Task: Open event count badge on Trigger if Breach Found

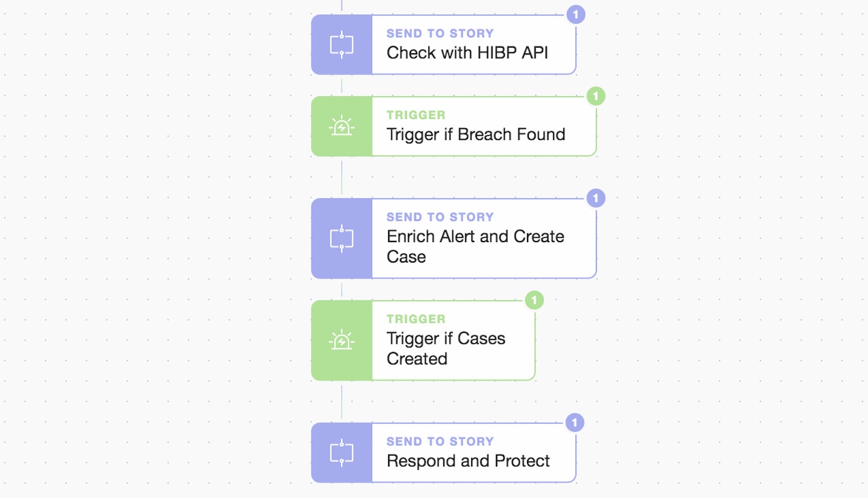Action: tap(596, 96)
